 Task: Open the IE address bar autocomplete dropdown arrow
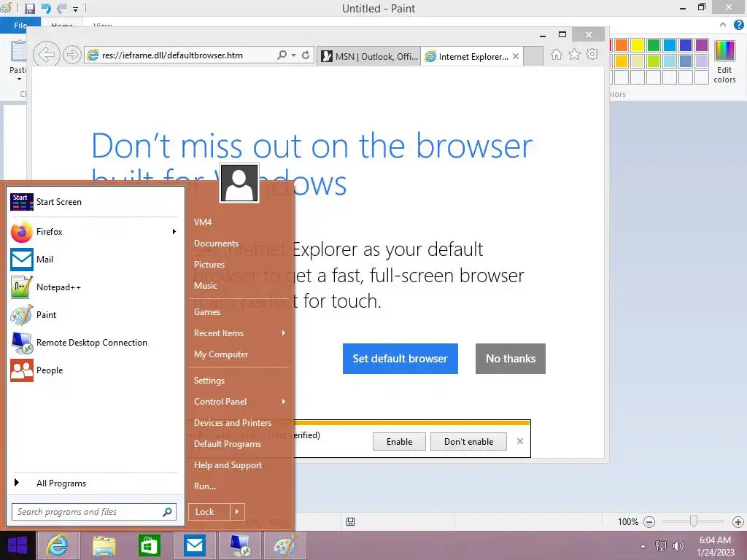coord(293,55)
